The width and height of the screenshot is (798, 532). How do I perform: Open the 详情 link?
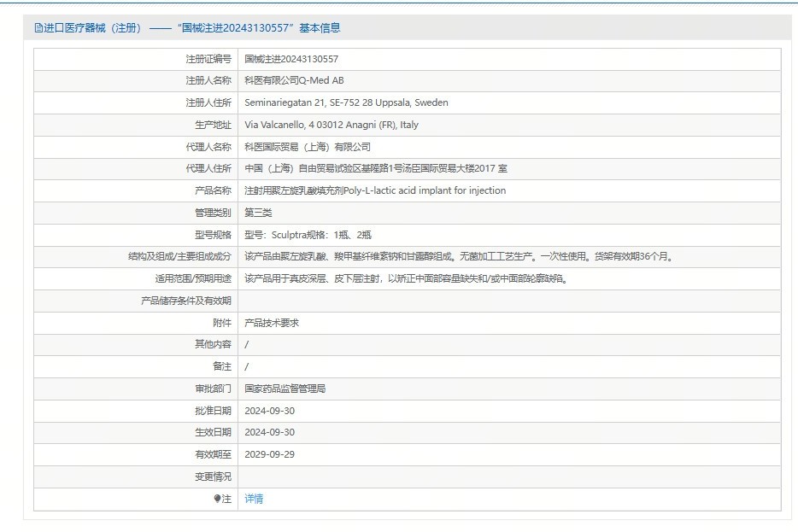[254, 499]
